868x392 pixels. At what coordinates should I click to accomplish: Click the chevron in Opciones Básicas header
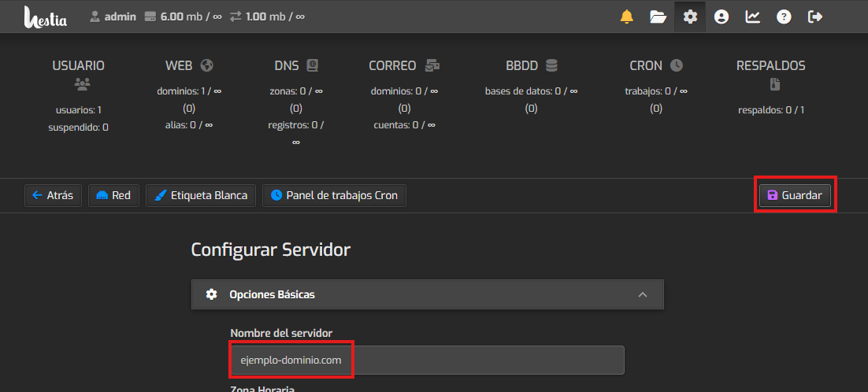click(642, 294)
